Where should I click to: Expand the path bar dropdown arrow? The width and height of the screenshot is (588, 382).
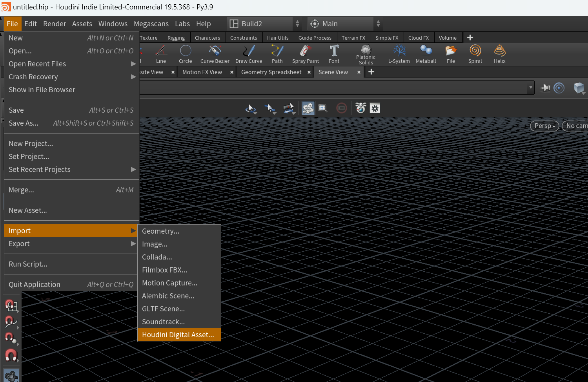[x=531, y=88]
